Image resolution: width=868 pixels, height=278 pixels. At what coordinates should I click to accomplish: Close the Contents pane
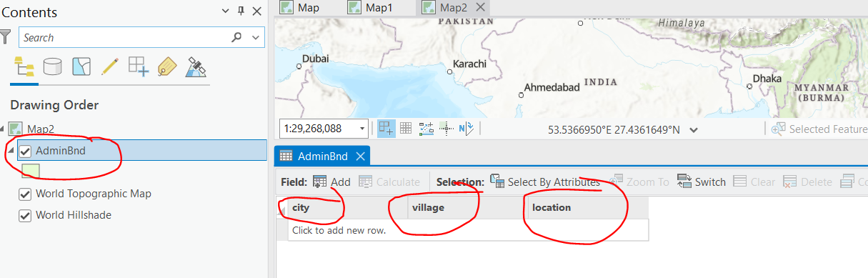(x=257, y=11)
